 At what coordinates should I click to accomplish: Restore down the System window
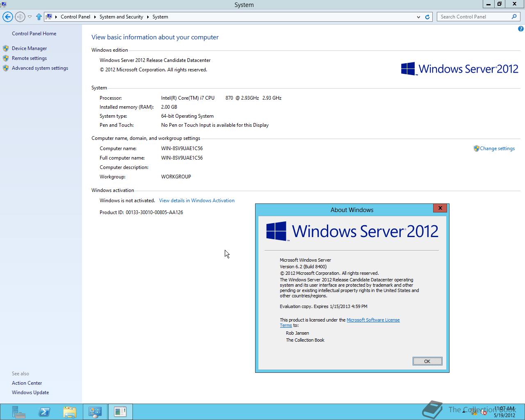click(500, 4)
